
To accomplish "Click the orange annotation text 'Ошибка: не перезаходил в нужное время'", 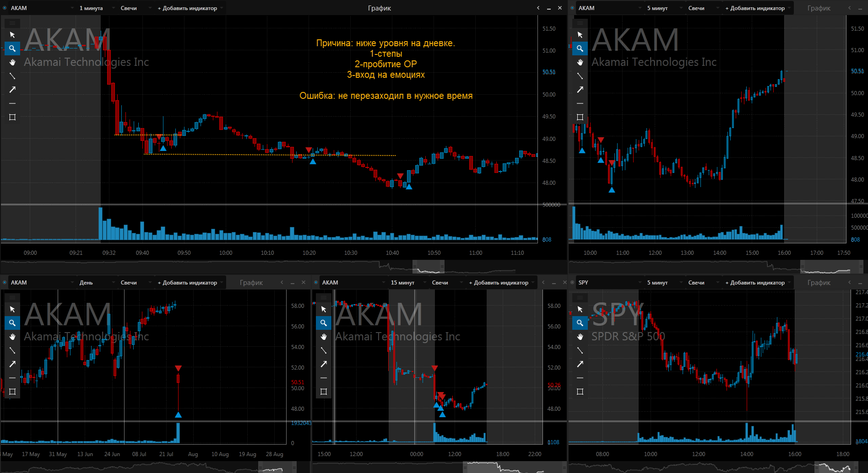I will 386,96.
